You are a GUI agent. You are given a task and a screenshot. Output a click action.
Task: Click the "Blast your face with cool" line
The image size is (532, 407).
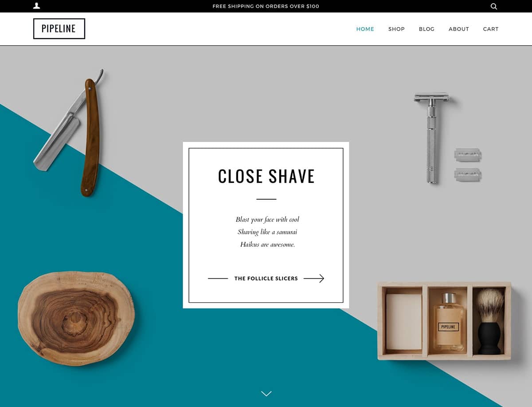267,219
